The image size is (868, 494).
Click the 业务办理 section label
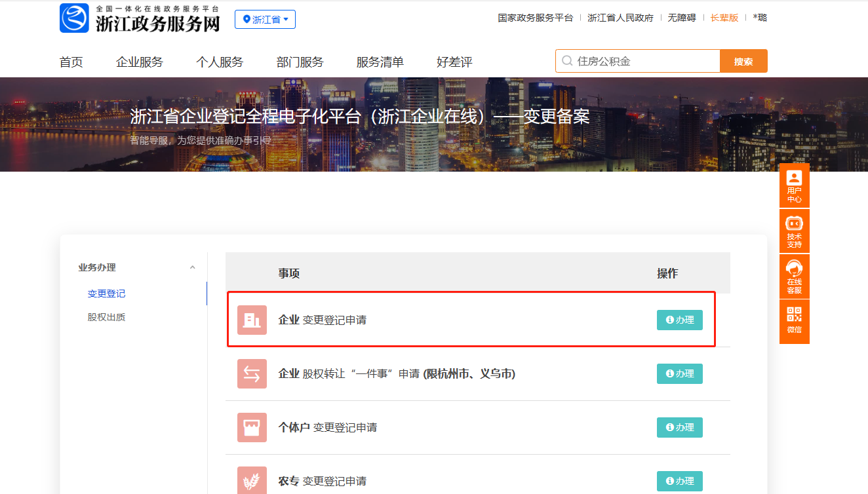click(97, 267)
